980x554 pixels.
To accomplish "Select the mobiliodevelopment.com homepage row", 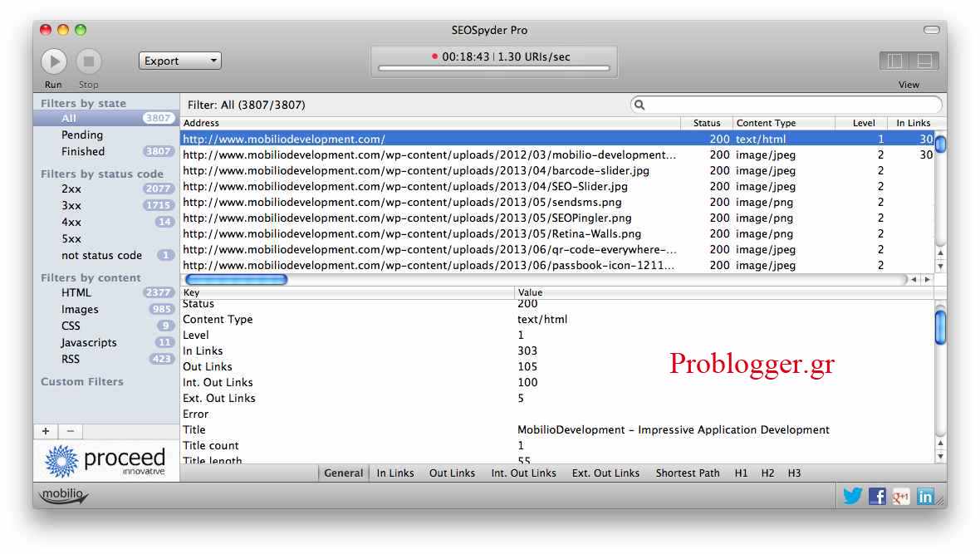I will [x=557, y=139].
